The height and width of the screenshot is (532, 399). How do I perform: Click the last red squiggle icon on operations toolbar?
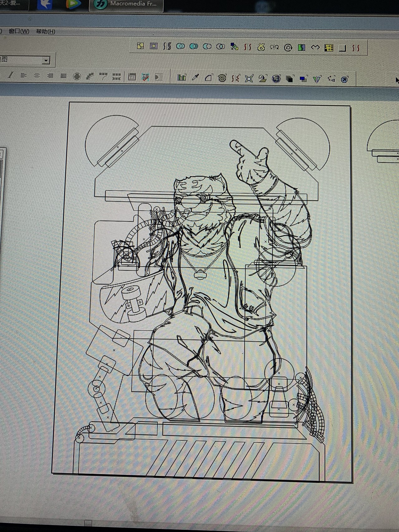tap(356, 48)
